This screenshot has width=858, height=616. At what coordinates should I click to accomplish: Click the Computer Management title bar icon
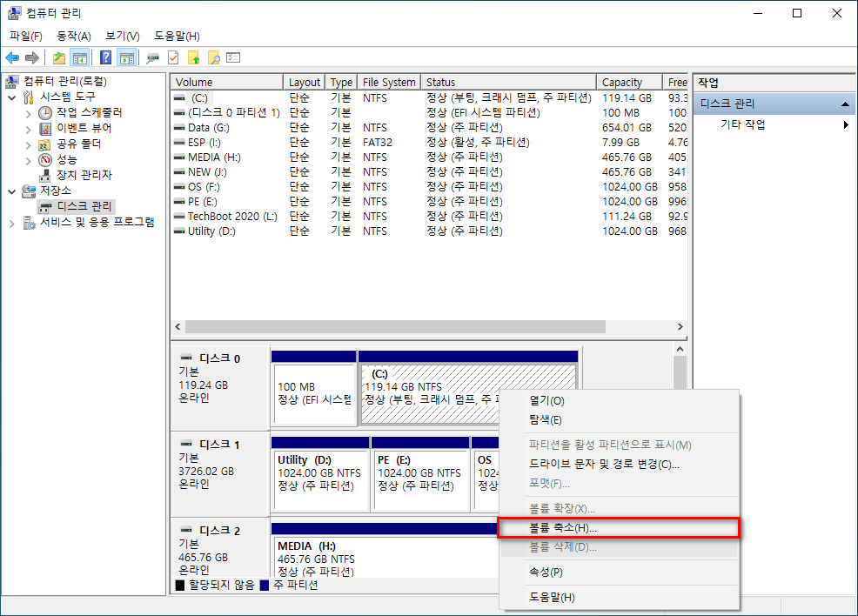[x=14, y=12]
